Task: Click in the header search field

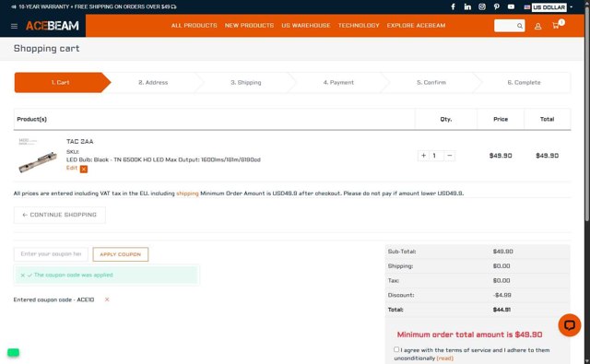Action: point(505,26)
